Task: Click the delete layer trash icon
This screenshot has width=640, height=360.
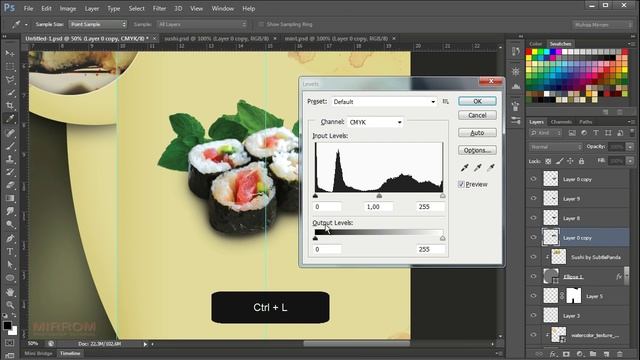Action: tap(620, 354)
